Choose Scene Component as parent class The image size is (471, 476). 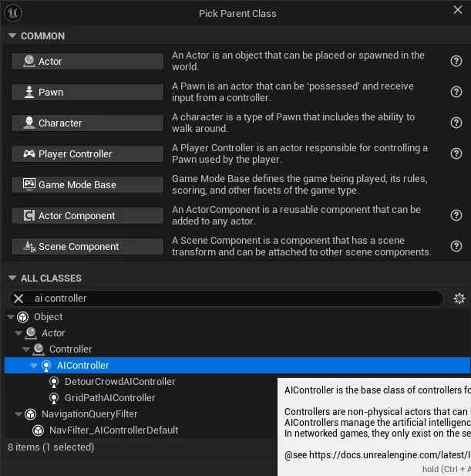point(87,247)
